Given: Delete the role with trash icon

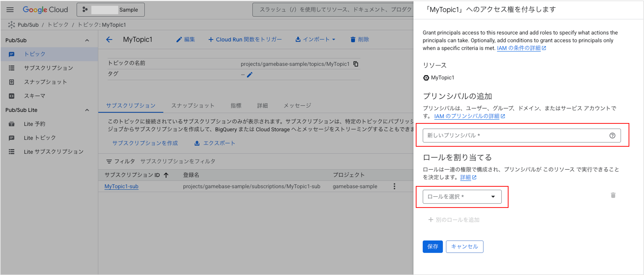Looking at the screenshot, I should pos(613,195).
